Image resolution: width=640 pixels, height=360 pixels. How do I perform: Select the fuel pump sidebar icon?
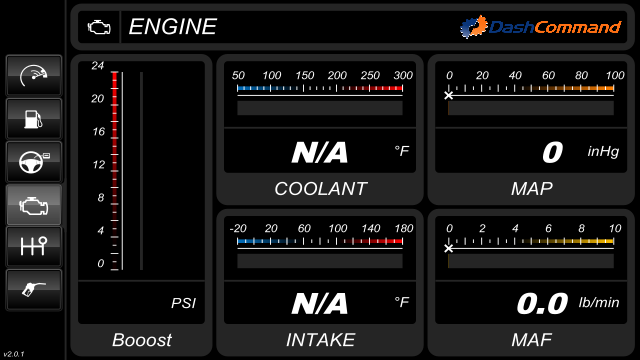(33, 119)
